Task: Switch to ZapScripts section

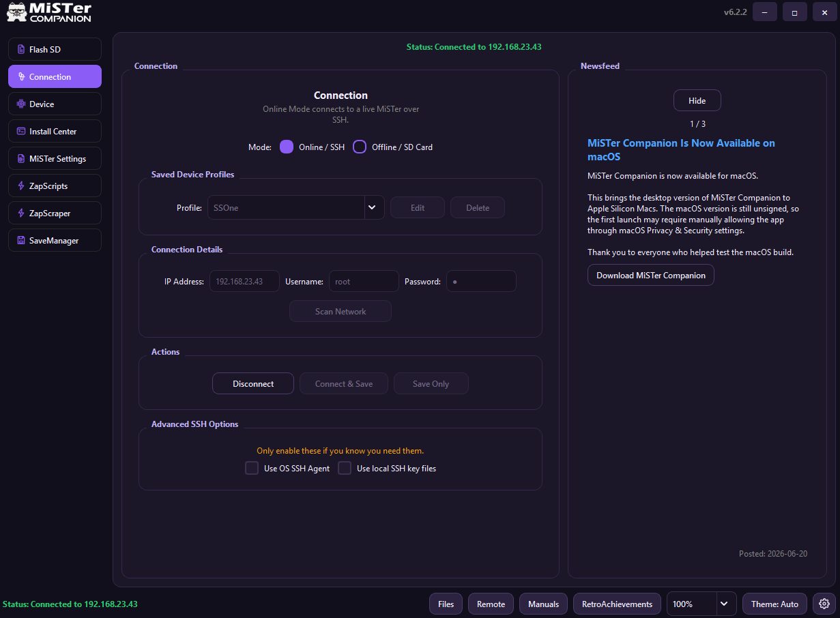Action: tap(55, 186)
